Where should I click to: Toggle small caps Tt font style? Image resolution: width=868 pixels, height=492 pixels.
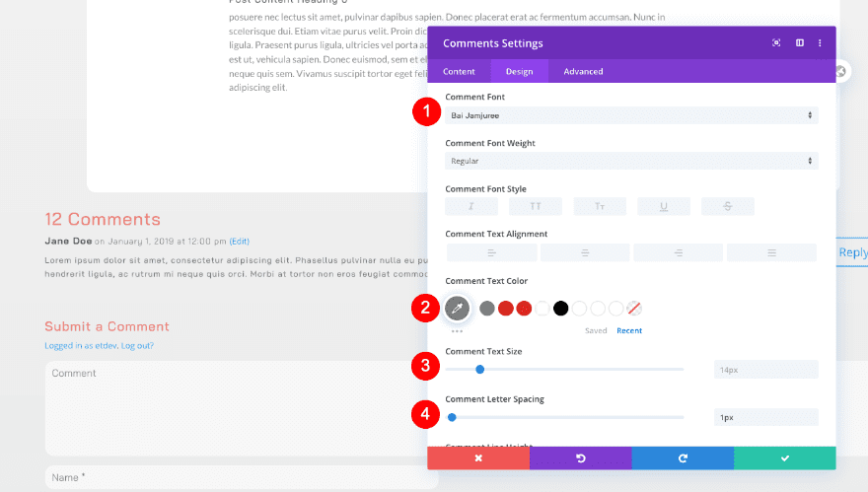(600, 206)
